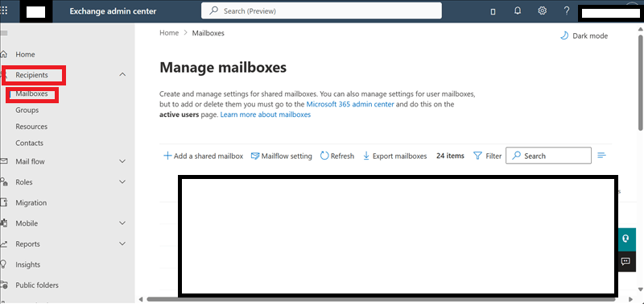The width and height of the screenshot is (644, 308).
Task: Open Migration in the sidebar
Action: 31,202
